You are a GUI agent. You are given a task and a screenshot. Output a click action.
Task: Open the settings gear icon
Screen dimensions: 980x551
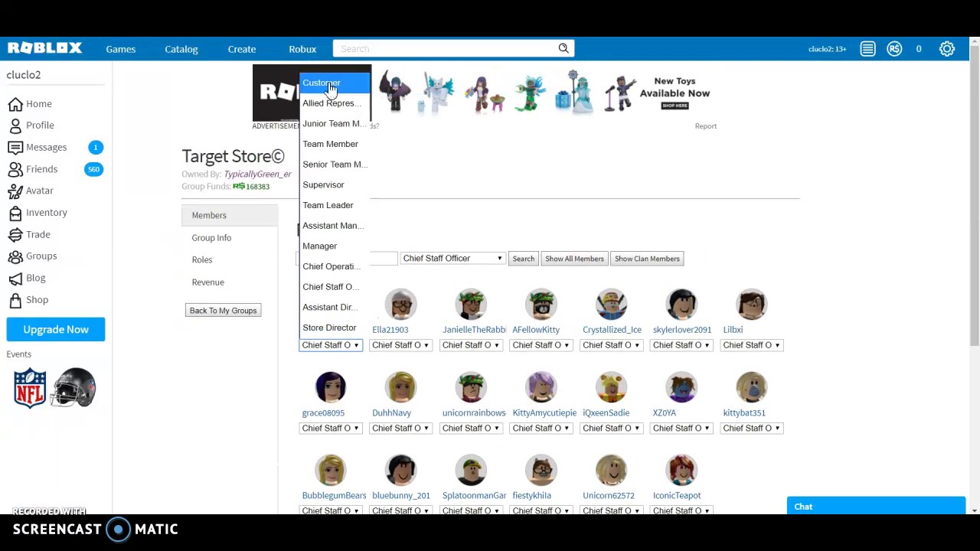(x=947, y=49)
